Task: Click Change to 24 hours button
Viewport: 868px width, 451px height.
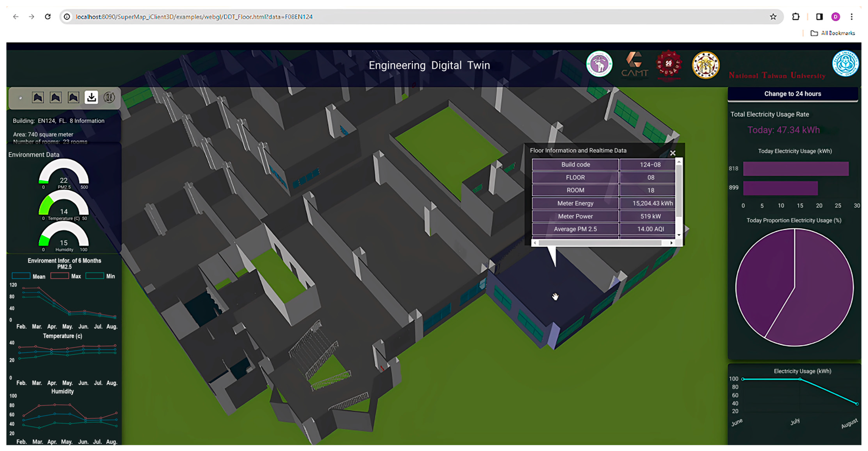Action: coord(792,94)
